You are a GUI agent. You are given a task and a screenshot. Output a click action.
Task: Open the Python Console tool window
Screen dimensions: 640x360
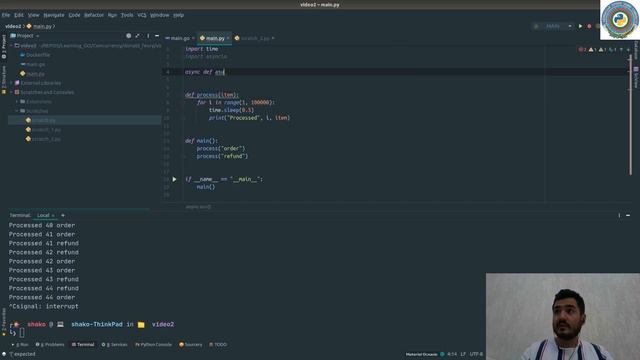click(153, 344)
